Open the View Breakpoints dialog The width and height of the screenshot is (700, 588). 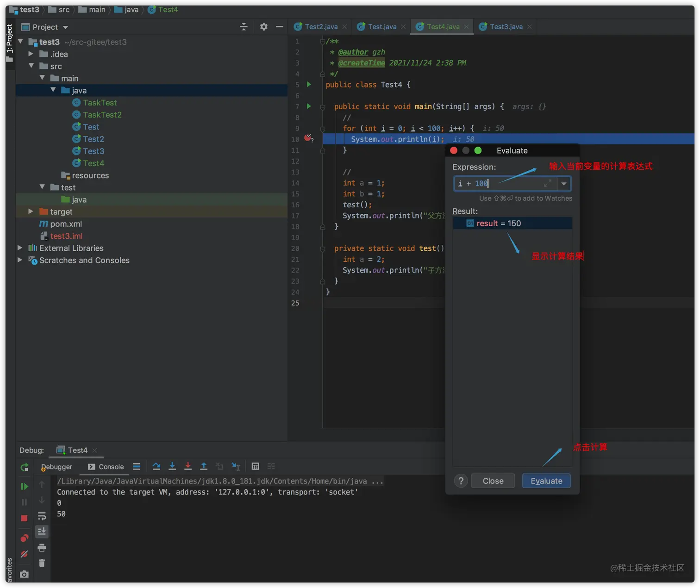click(x=25, y=538)
